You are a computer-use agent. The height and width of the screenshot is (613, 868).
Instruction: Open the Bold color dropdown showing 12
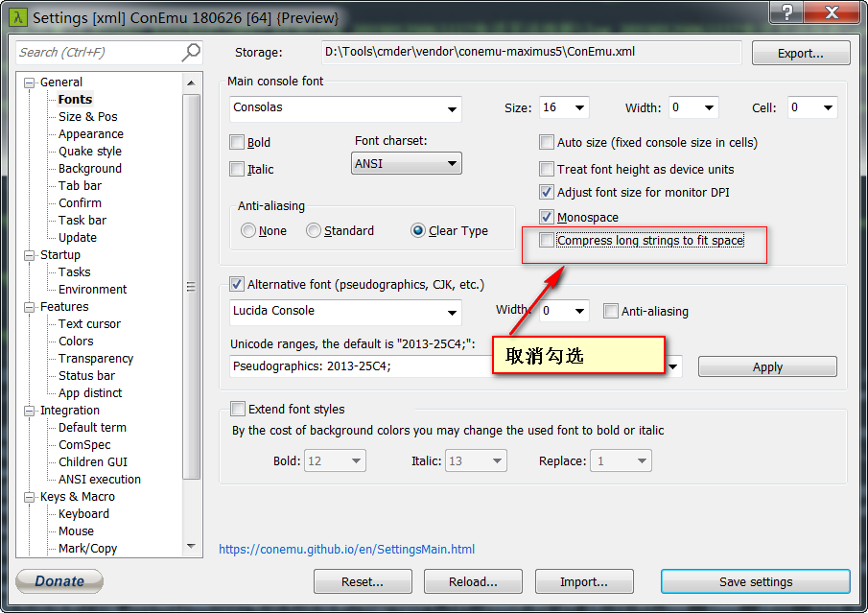[335, 460]
